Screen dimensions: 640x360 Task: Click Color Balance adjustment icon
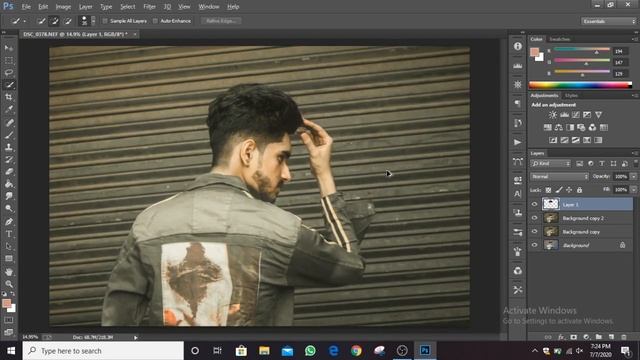click(x=559, y=128)
